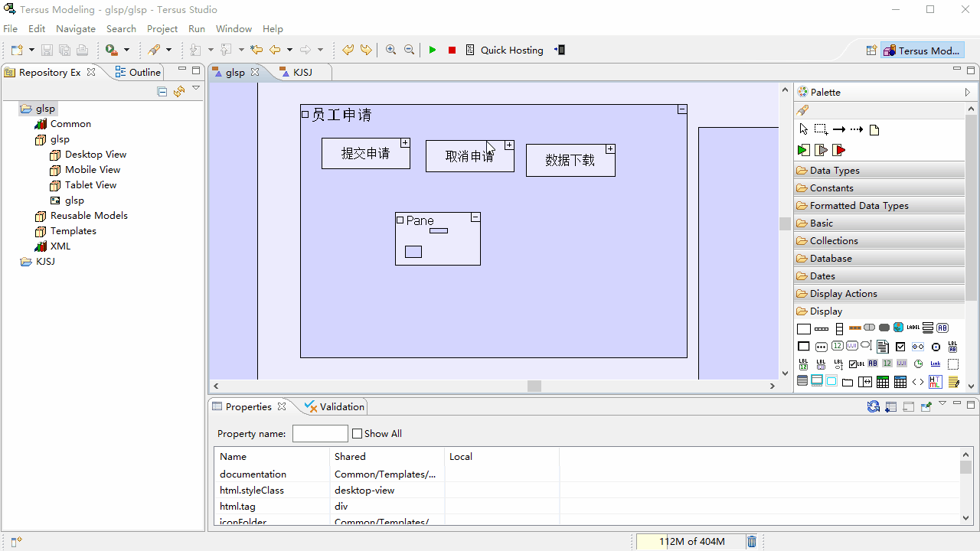Image resolution: width=980 pixels, height=551 pixels.
Task: Click the mobile device icon after Quick Hosting
Action: (x=560, y=50)
